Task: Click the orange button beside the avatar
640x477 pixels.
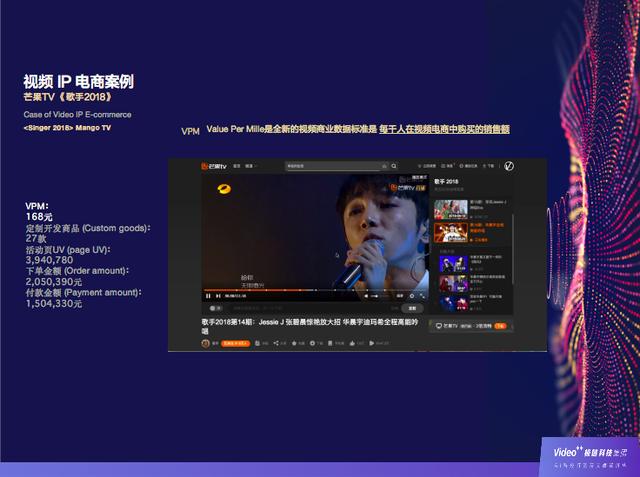Action: click(236, 344)
